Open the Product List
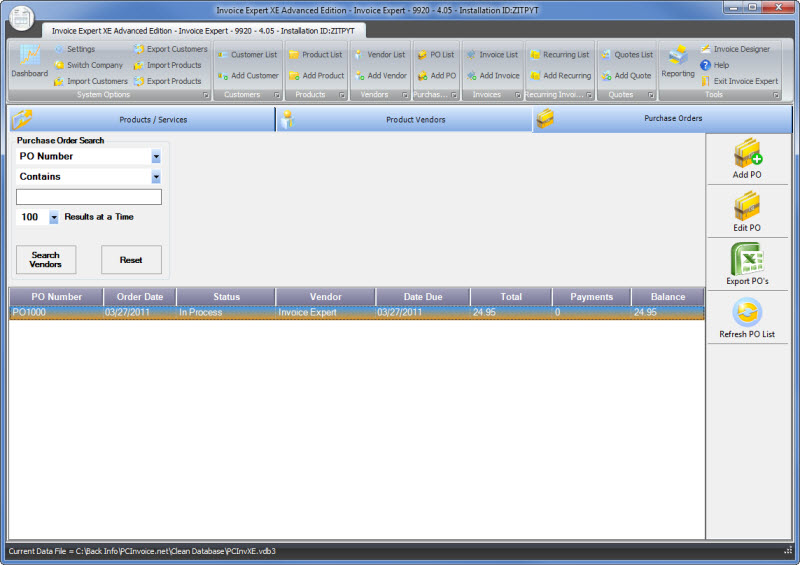This screenshot has height=565, width=800. tap(316, 55)
